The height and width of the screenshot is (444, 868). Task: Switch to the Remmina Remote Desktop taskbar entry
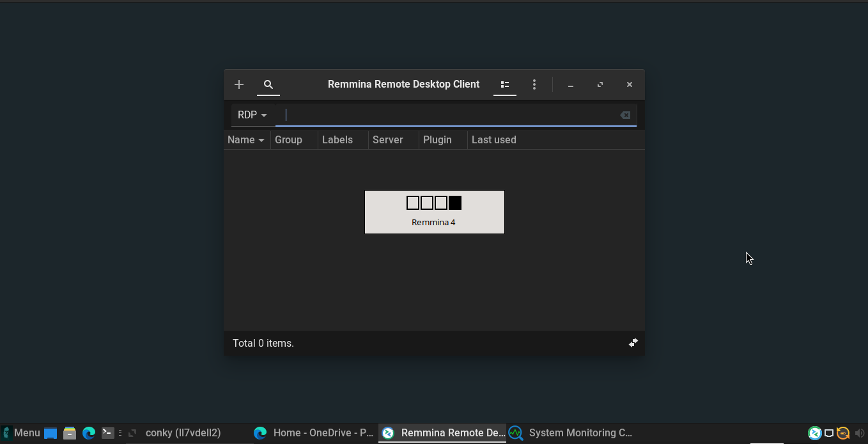(x=442, y=433)
